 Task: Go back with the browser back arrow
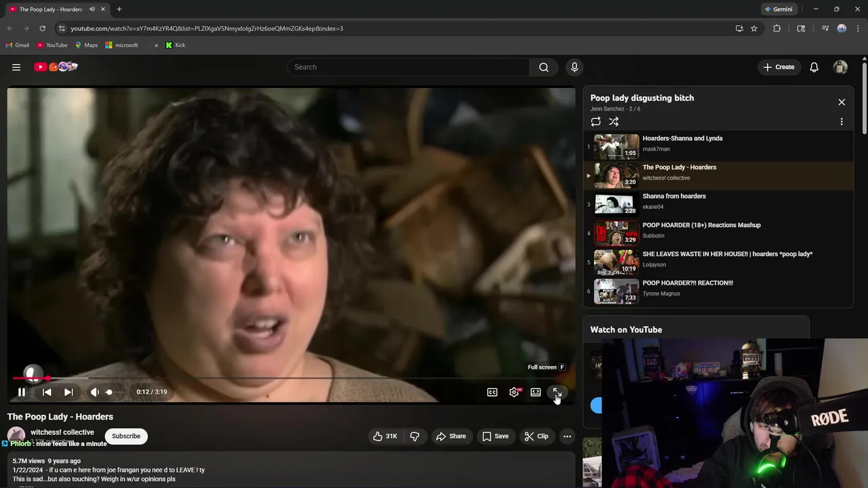9,28
